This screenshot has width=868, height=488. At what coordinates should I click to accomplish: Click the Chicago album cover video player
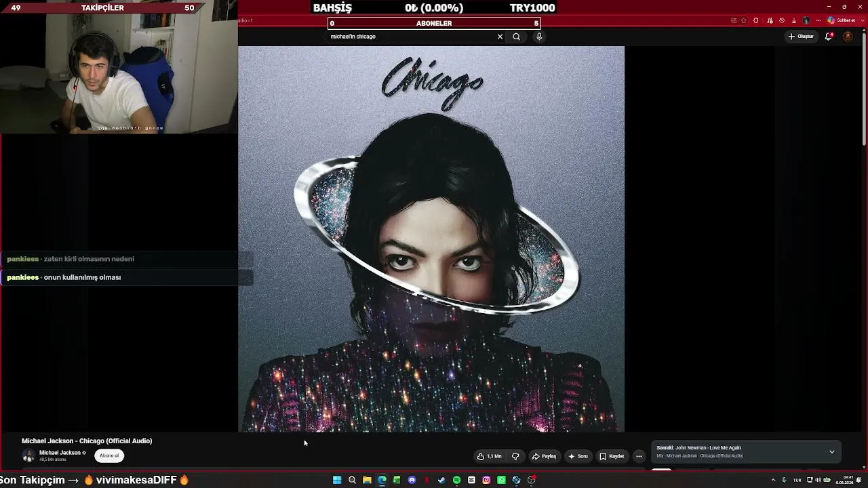tap(431, 239)
